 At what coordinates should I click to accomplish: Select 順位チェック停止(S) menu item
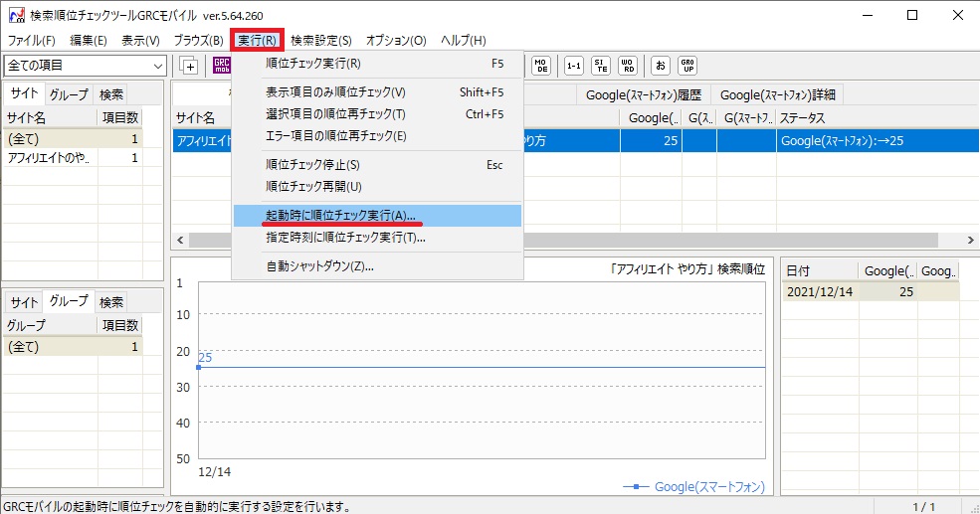point(377,165)
